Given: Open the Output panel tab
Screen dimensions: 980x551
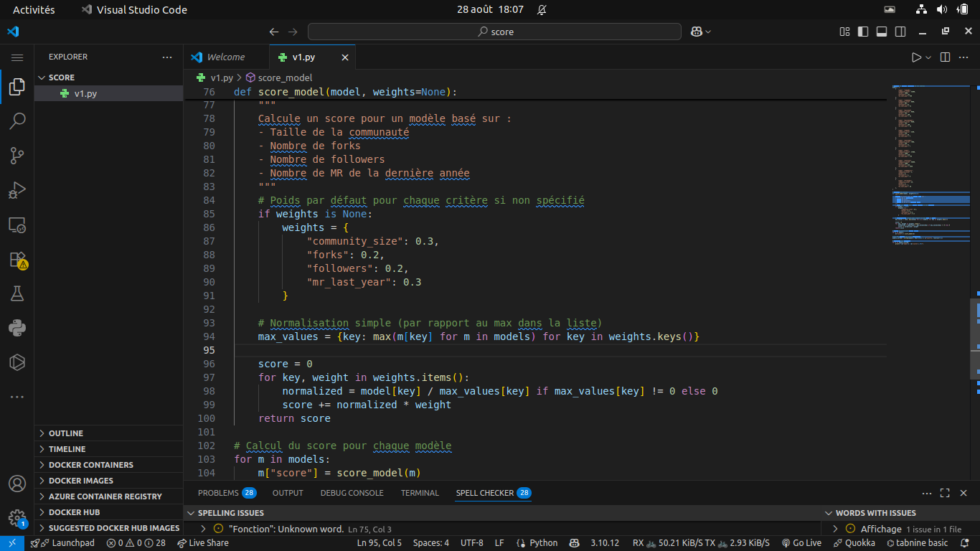Looking at the screenshot, I should click(x=288, y=493).
